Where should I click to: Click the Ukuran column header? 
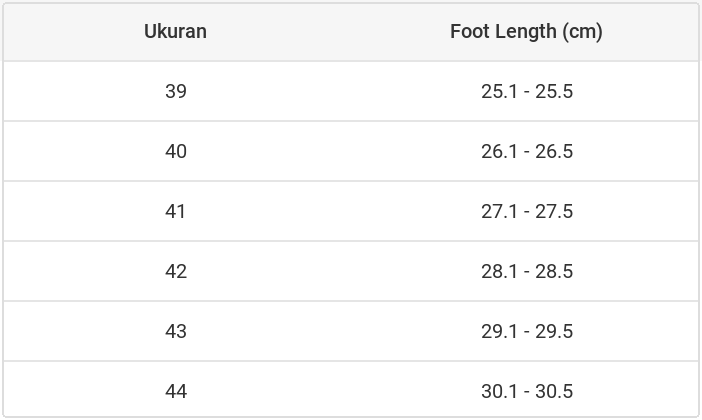175,31
